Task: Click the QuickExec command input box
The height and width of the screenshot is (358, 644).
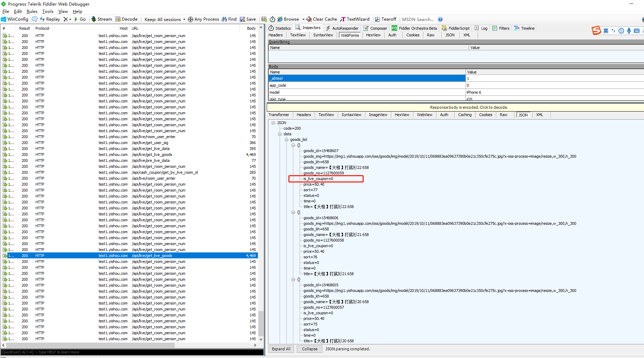Action: (132, 352)
